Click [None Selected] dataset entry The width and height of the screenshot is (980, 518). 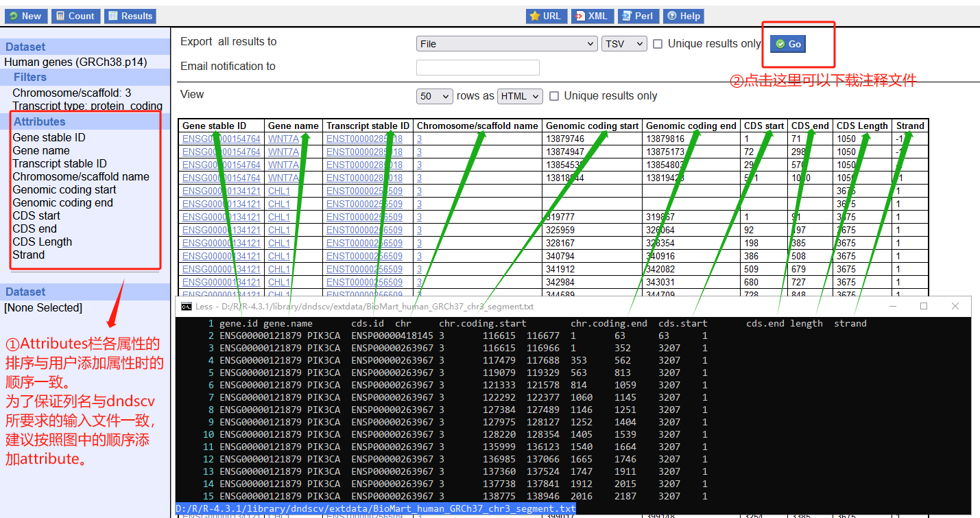(x=43, y=307)
